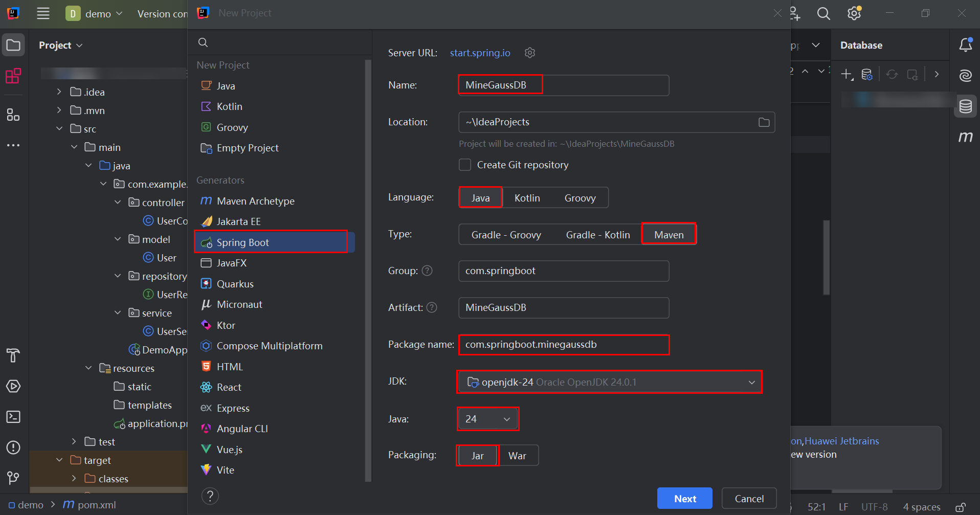Open the main hamburger menu

coord(43,13)
